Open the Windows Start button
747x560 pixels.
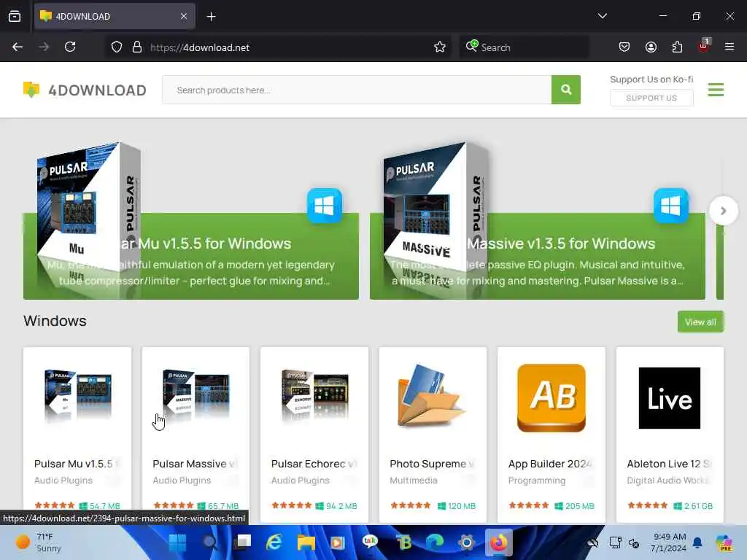[x=178, y=542]
